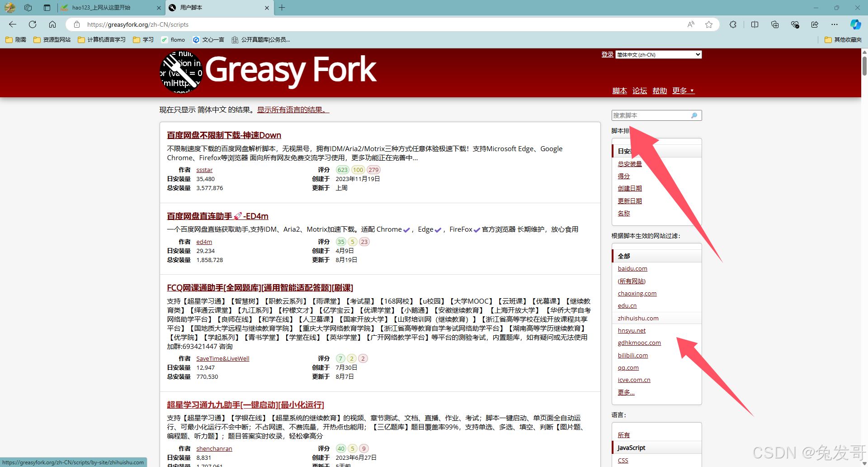Image resolution: width=868 pixels, height=467 pixels.
Task: Open the 脚本 navigation item
Action: point(619,91)
